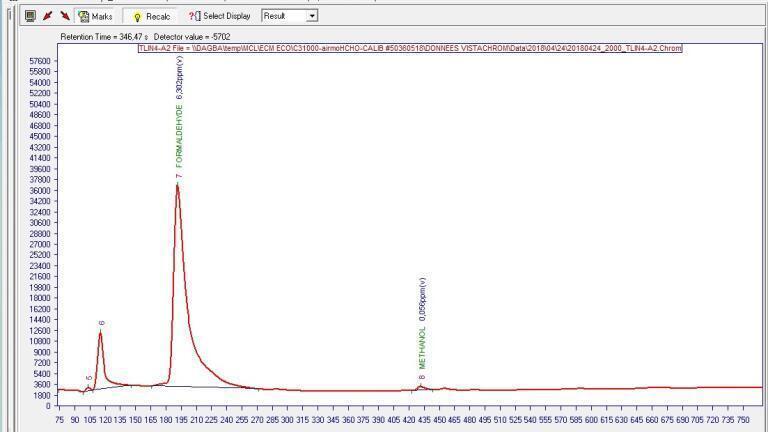Viewport: 768px width, 432px height.
Task: Click the monitor screen icon in toolbar
Action: [30, 16]
